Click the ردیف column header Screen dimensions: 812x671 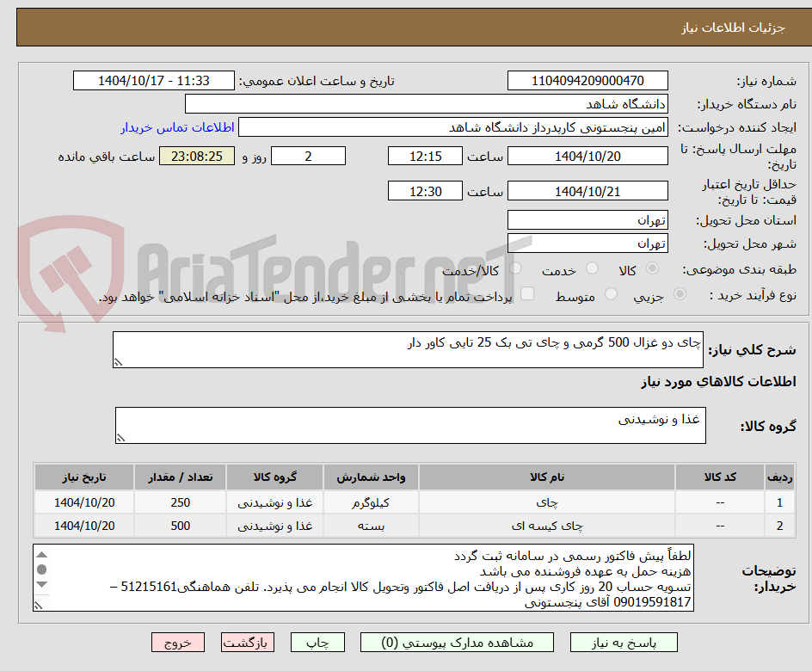[780, 477]
